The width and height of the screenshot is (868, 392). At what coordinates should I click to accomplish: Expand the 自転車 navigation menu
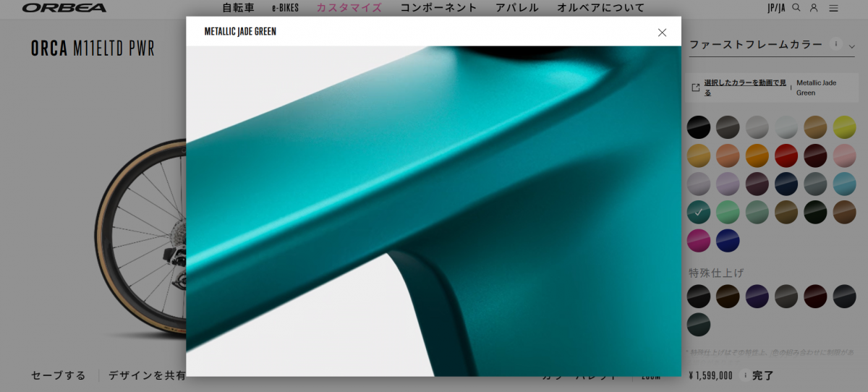238,8
